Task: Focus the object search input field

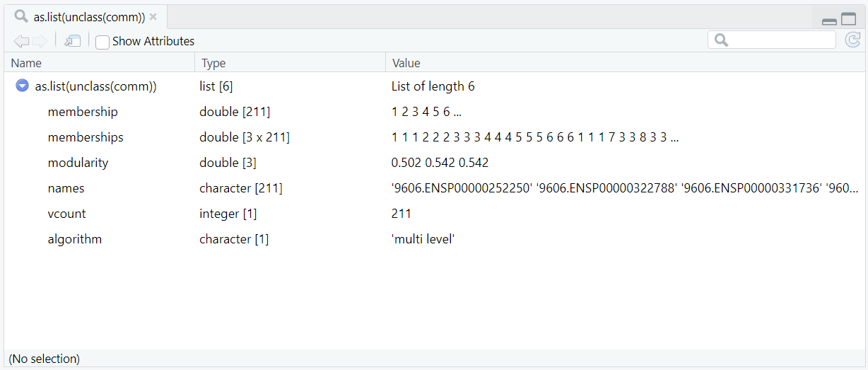Action: pyautogui.click(x=781, y=40)
